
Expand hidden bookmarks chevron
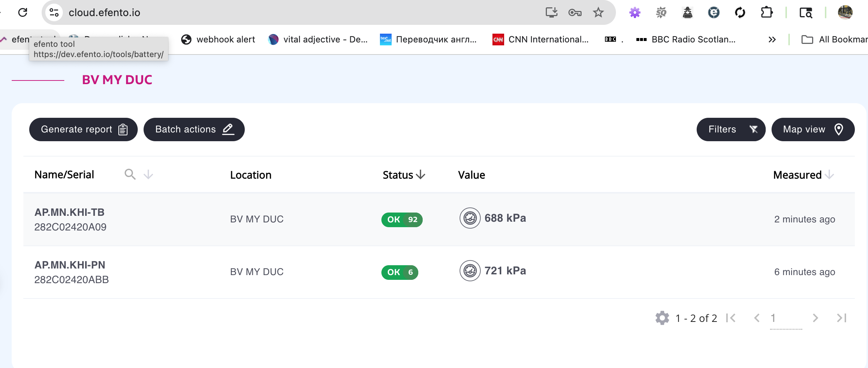coord(772,40)
